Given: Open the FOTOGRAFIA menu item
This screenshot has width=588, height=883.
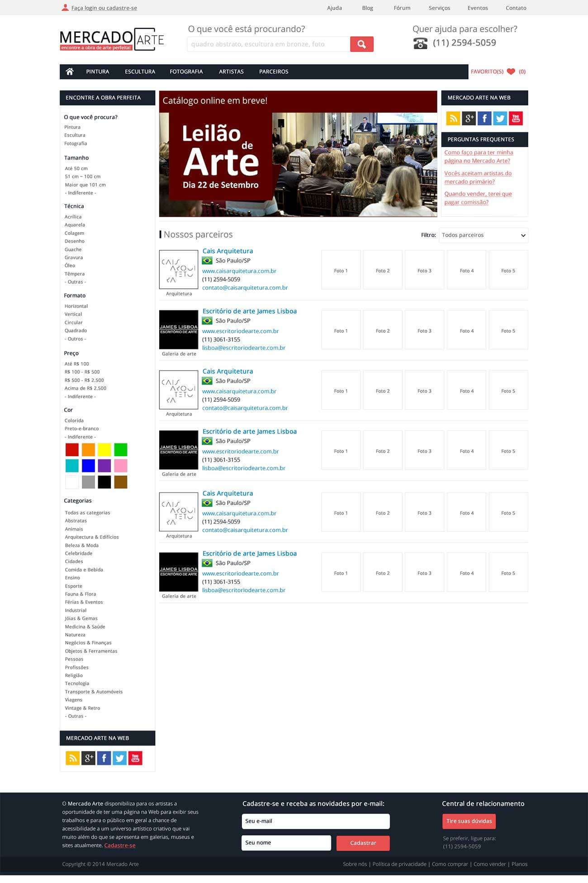Looking at the screenshot, I should pos(186,72).
